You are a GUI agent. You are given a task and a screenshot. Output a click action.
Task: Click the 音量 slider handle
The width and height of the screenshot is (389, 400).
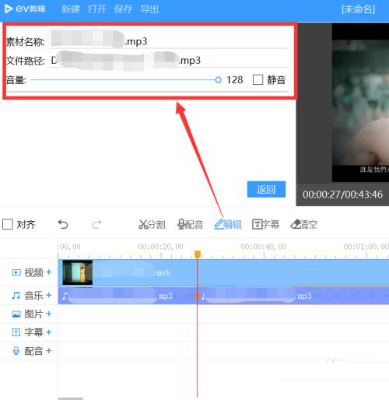click(218, 80)
